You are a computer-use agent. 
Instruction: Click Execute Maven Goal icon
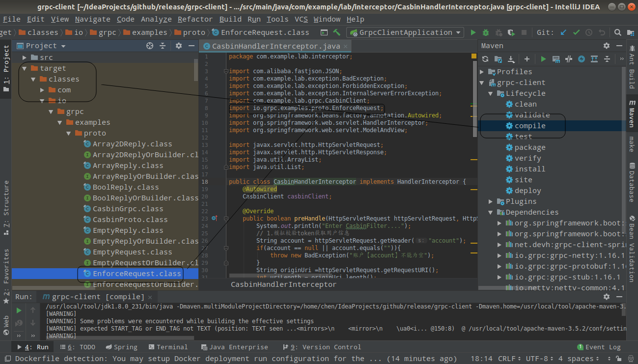pos(556,59)
